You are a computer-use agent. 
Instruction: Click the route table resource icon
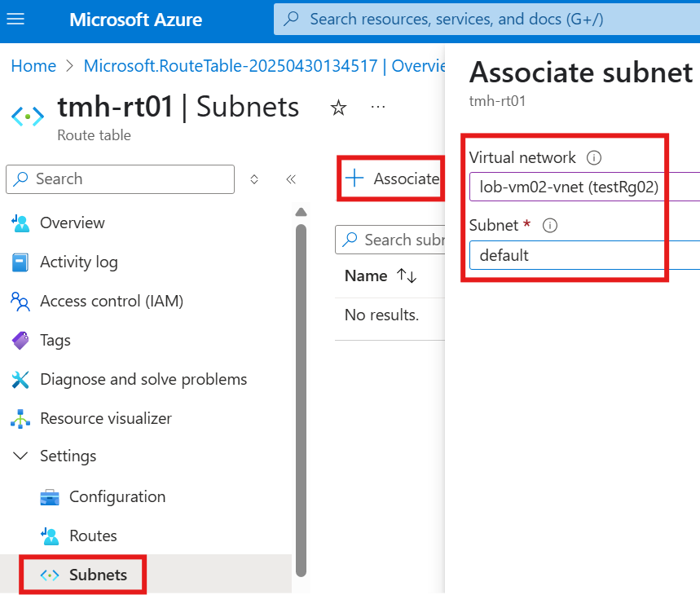coord(28,117)
